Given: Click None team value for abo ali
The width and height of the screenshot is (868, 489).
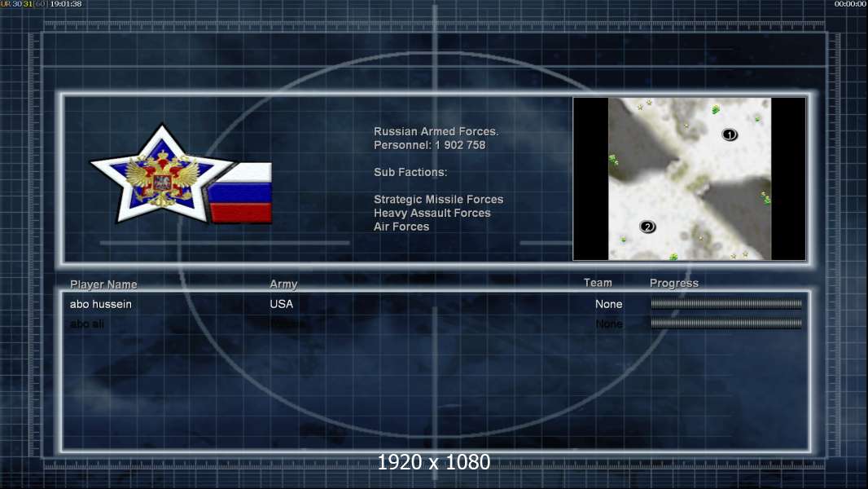Looking at the screenshot, I should click(x=608, y=324).
